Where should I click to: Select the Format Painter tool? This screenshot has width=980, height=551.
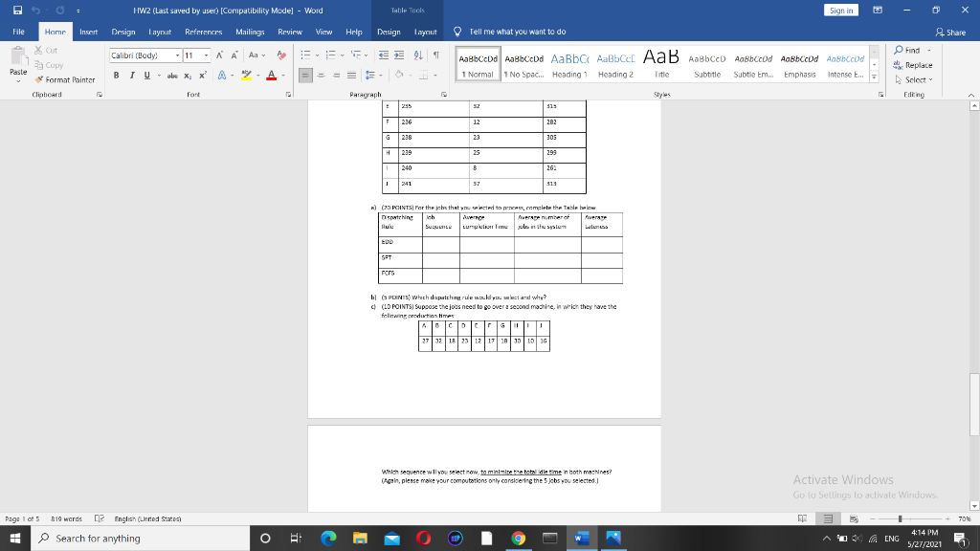point(65,79)
